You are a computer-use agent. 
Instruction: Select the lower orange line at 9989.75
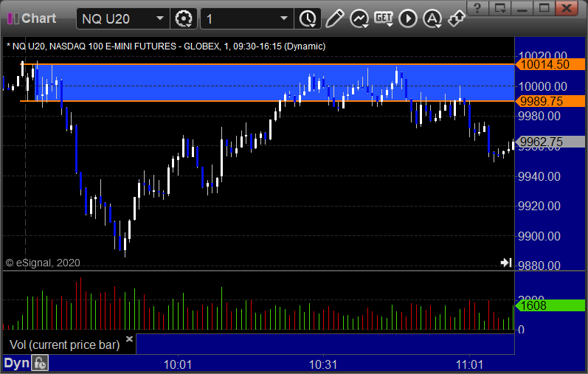267,101
